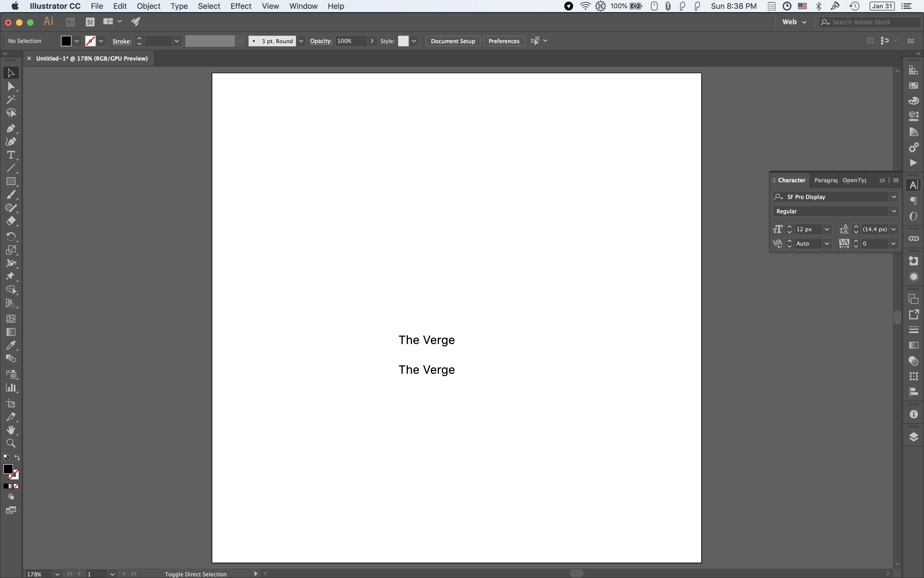Open the fill color dropdown
924x578 pixels.
(77, 41)
